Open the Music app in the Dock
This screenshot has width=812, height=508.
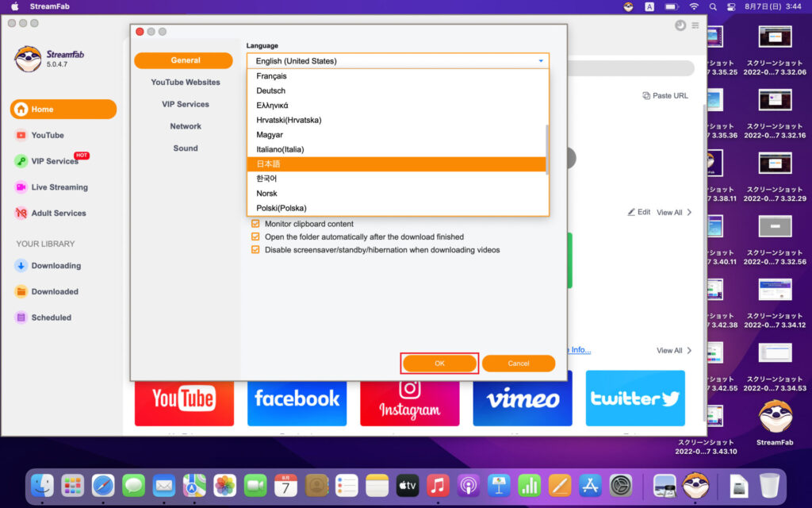(438, 487)
